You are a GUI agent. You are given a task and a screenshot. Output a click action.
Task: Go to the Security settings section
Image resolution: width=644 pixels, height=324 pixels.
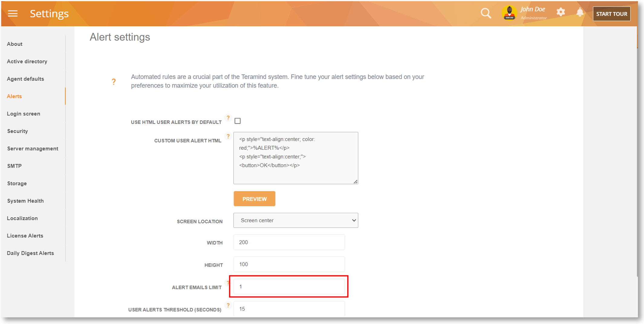[18, 131]
